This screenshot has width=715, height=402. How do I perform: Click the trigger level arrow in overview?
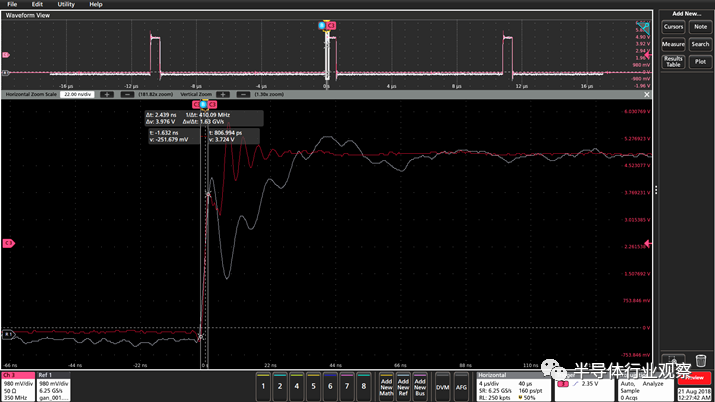[648, 55]
